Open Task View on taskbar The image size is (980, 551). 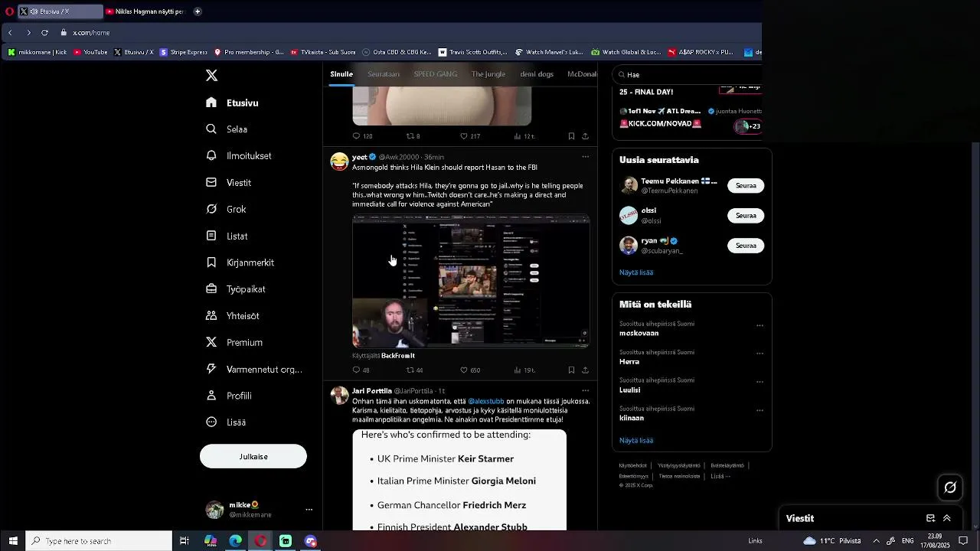(185, 541)
